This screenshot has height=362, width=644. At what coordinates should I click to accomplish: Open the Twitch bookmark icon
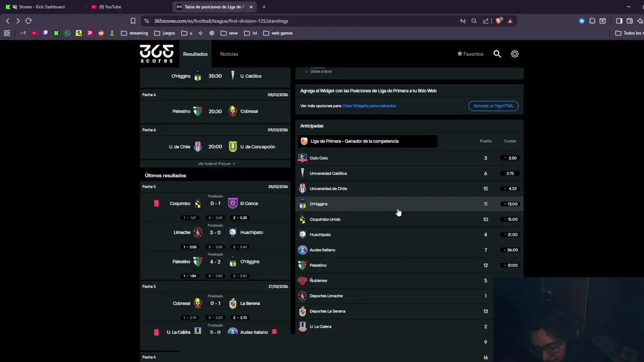pyautogui.click(x=45, y=33)
